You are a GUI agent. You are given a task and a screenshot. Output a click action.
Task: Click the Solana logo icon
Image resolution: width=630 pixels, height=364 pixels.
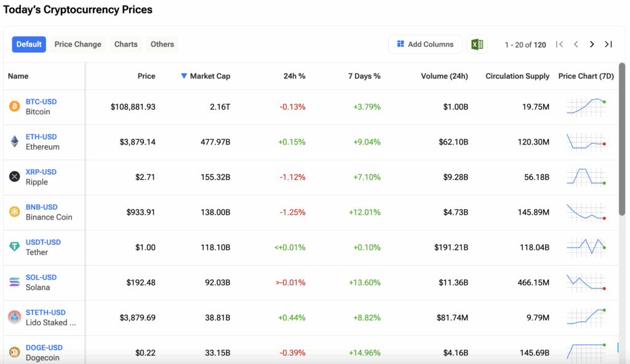(x=14, y=282)
